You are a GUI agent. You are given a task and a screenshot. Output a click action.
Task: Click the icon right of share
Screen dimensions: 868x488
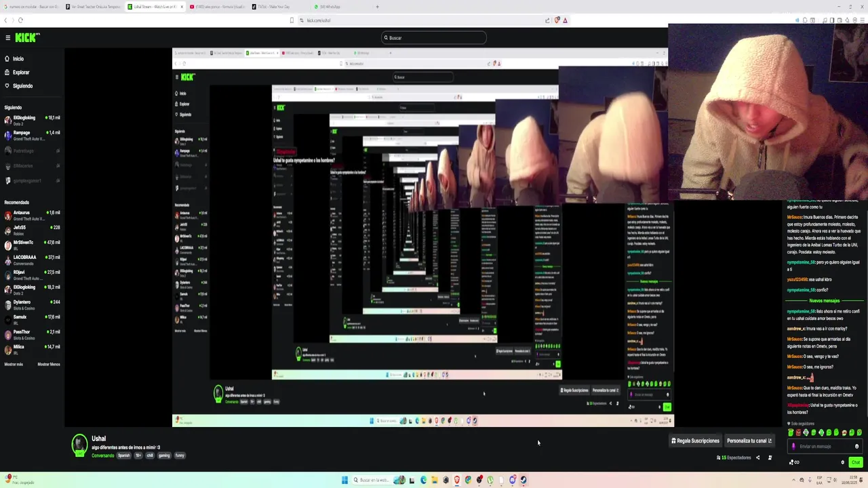pyautogui.click(x=770, y=457)
